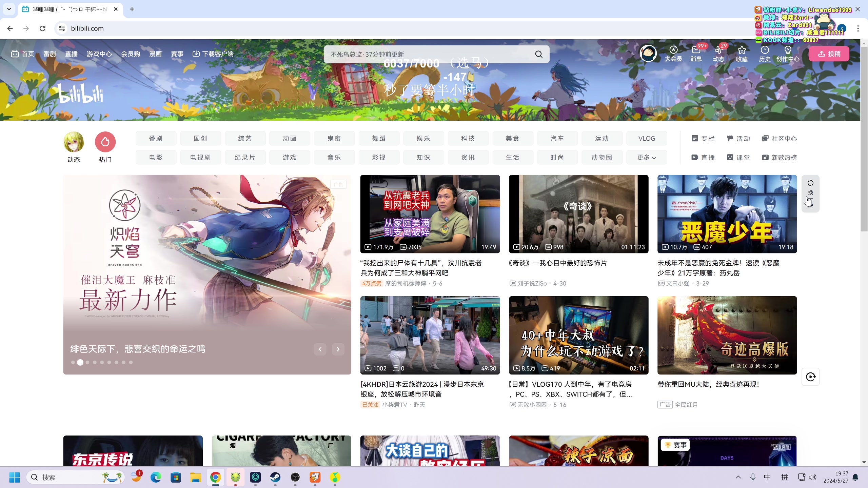
Task: Open 课堂 classroom link
Action: click(738, 158)
